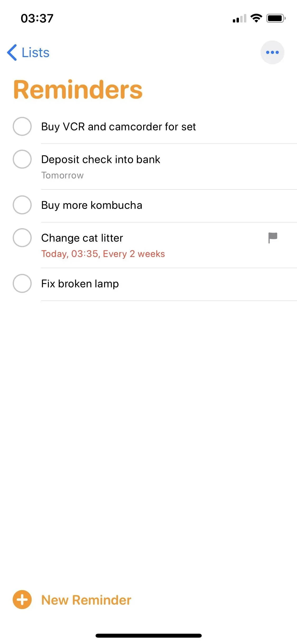Tap the flag icon on Change cat litter
Image resolution: width=297 pixels, height=644 pixels.
272,238
